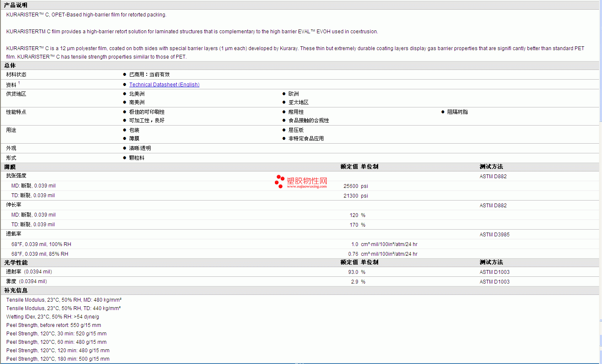
Task: Select the Wetting IDex >54 dyne/g line
Action: tap(53, 317)
